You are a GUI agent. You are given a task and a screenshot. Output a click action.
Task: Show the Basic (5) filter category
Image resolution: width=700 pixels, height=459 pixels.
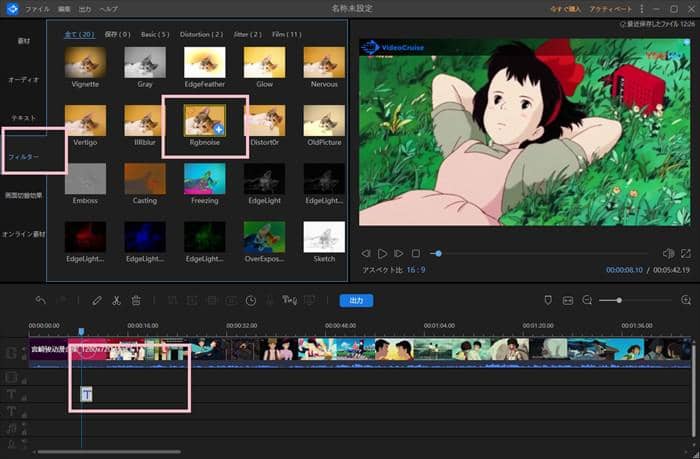[x=155, y=34]
